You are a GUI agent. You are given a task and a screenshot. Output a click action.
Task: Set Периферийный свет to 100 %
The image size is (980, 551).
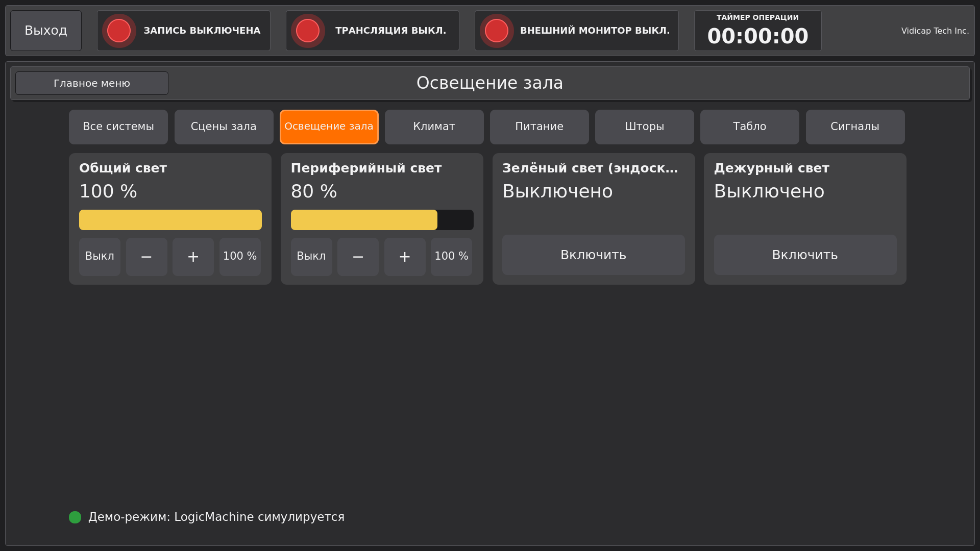451,257
